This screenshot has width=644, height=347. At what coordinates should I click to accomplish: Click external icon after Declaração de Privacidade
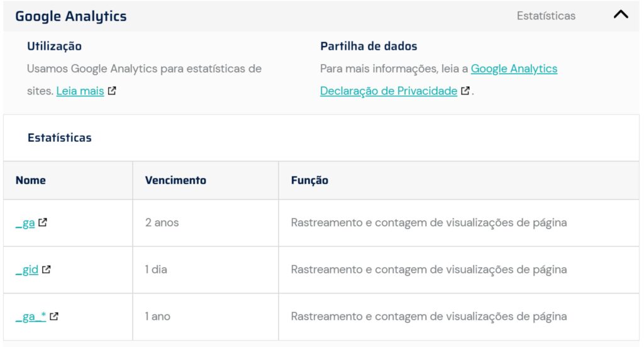(x=465, y=91)
